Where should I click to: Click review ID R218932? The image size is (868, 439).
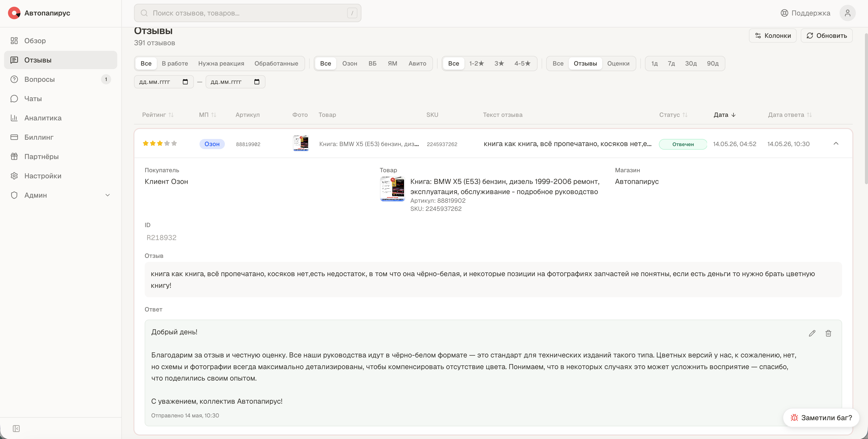click(161, 237)
